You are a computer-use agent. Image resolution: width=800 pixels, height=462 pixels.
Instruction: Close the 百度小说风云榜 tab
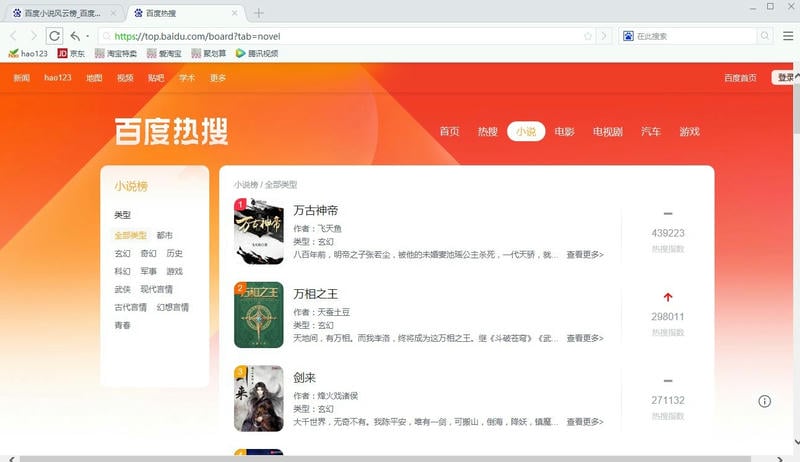(113, 13)
